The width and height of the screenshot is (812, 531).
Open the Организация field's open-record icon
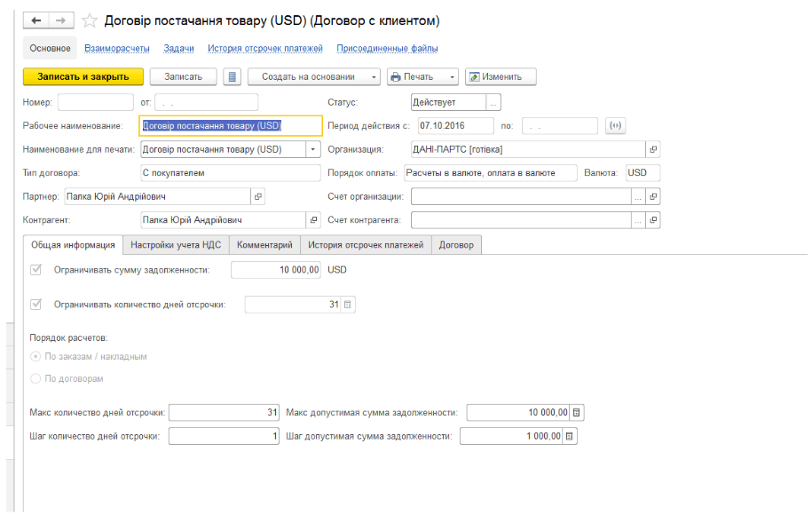pyautogui.click(x=653, y=149)
